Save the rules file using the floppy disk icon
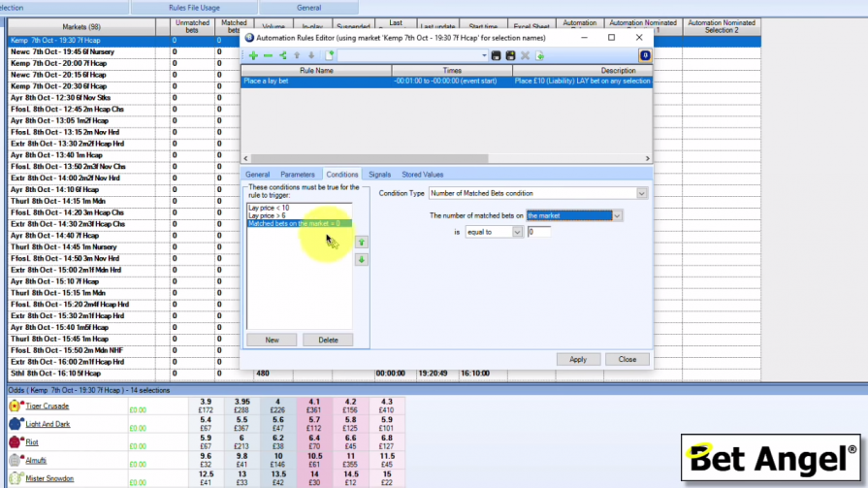 [x=496, y=56]
